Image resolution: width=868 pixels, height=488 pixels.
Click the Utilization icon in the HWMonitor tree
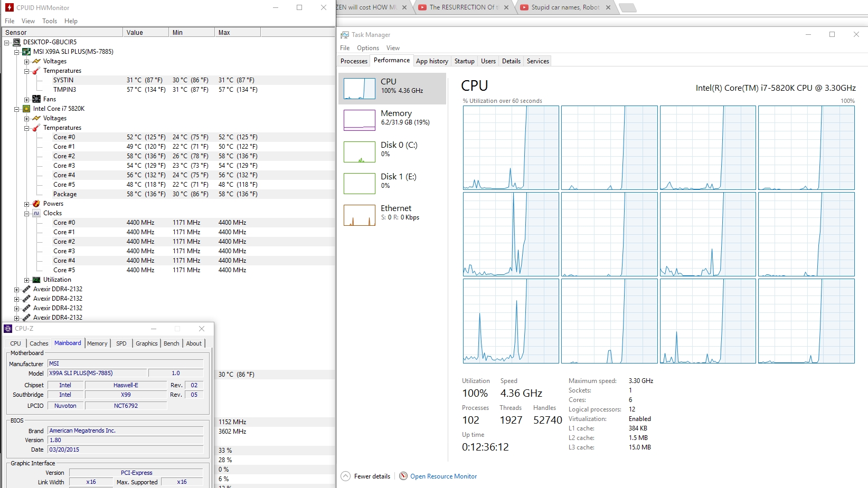point(36,280)
